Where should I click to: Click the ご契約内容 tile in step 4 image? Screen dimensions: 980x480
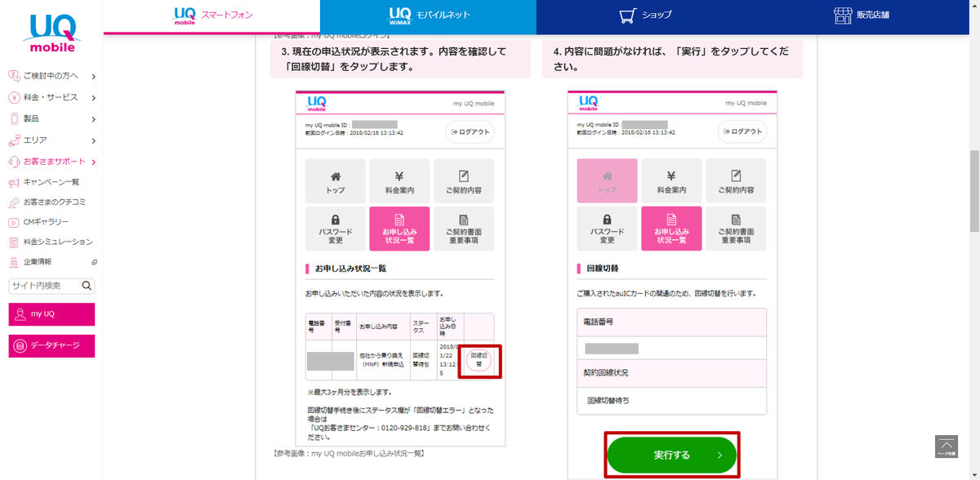tap(736, 180)
